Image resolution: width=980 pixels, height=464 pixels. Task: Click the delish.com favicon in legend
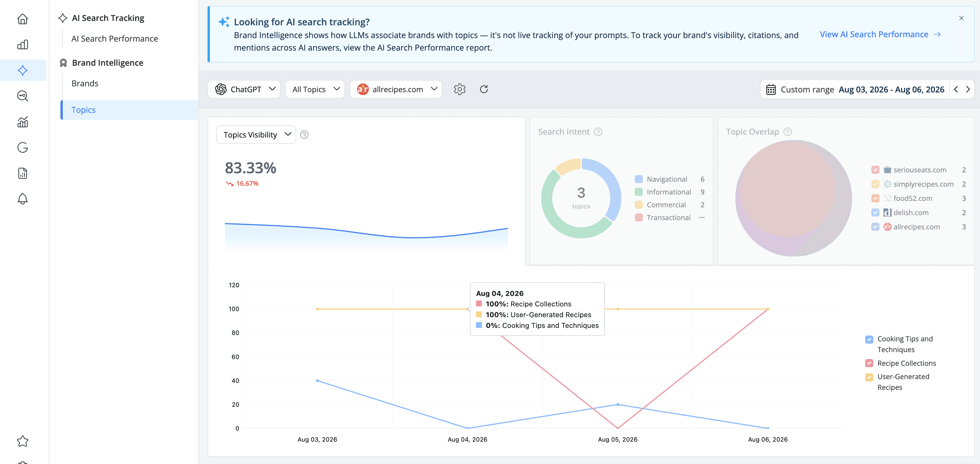point(888,213)
